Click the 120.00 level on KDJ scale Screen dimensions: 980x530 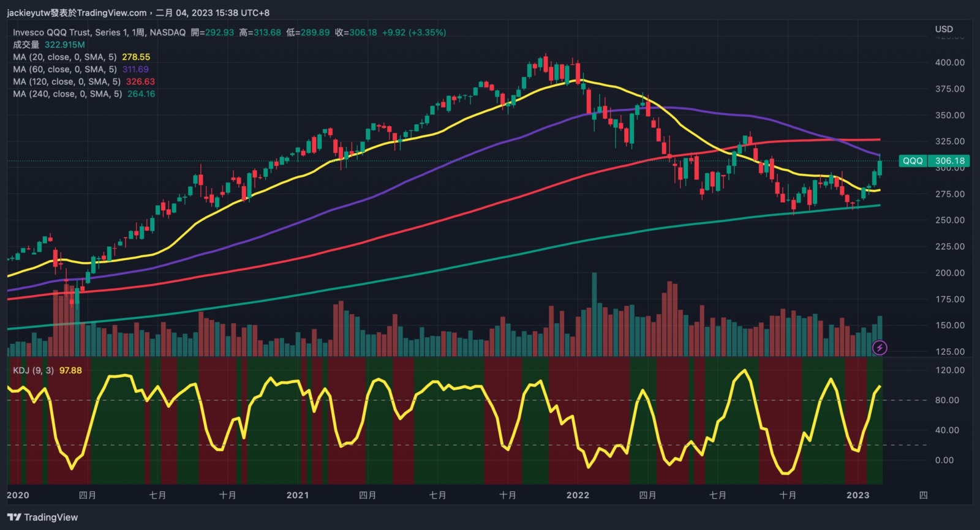pos(949,370)
